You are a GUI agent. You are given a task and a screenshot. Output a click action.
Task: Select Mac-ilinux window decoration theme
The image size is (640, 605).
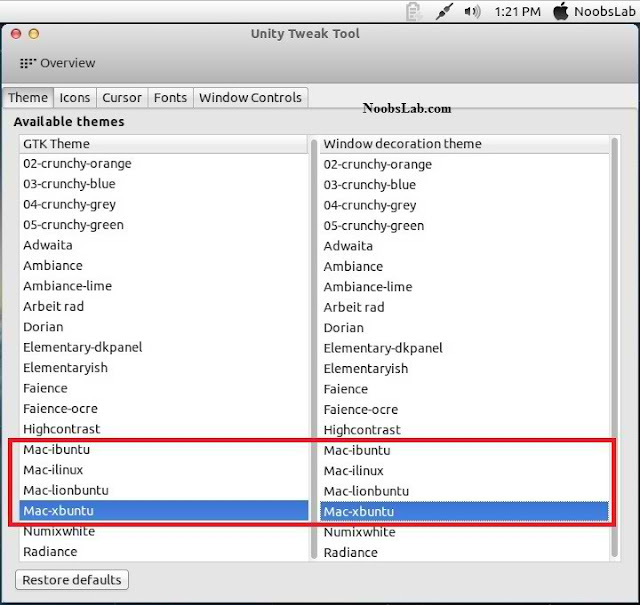(x=464, y=471)
